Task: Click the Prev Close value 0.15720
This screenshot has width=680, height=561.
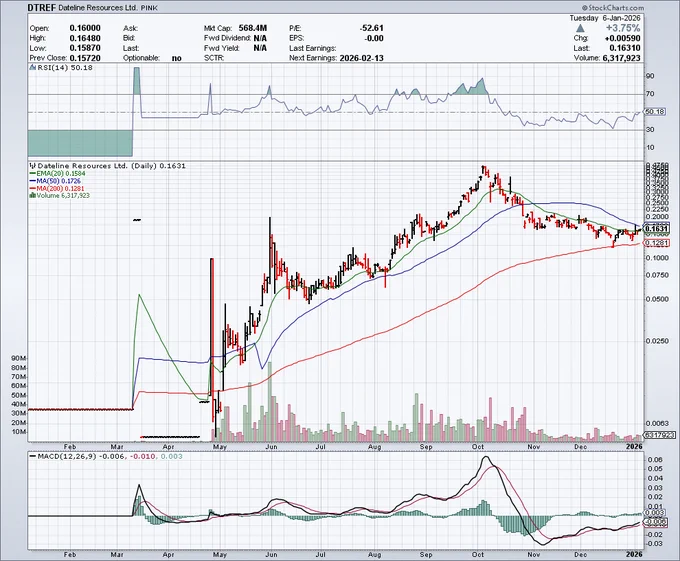Action: (x=85, y=58)
